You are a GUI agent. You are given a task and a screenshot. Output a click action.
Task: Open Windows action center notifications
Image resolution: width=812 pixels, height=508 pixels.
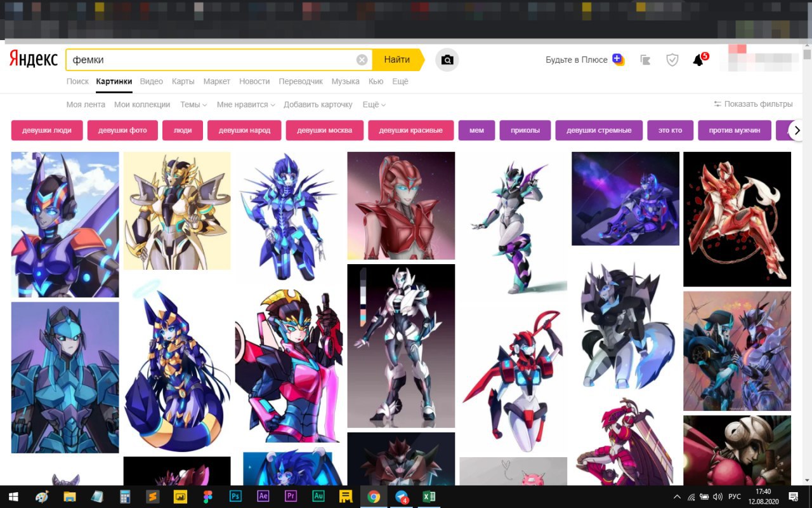click(x=793, y=497)
